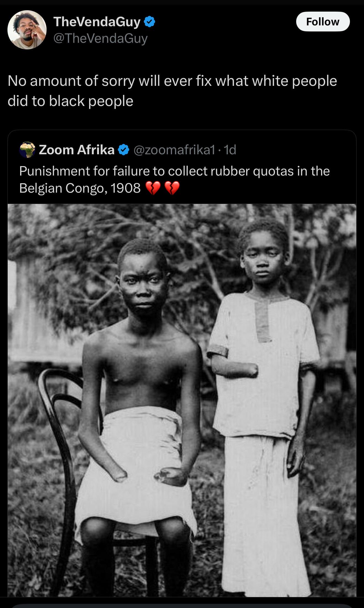Screen dimensions: 364x608
Task: Open TheVendaGuy display name link
Action: pyautogui.click(x=97, y=22)
